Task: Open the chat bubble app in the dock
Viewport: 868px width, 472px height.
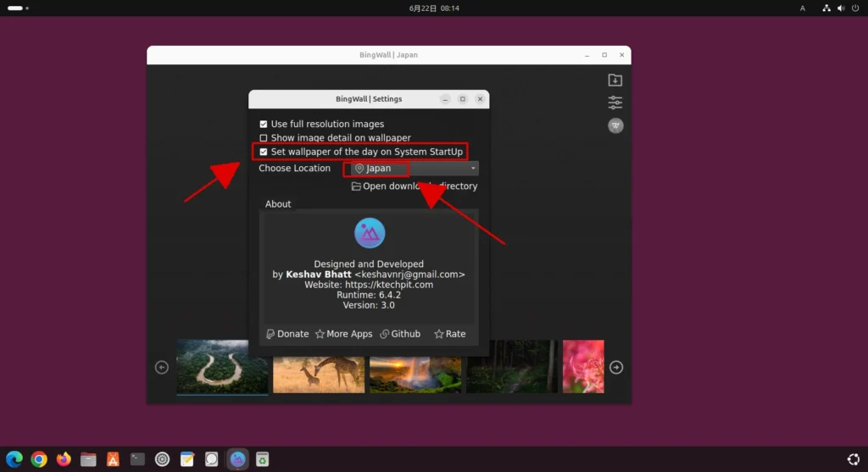Action: pyautogui.click(x=211, y=459)
